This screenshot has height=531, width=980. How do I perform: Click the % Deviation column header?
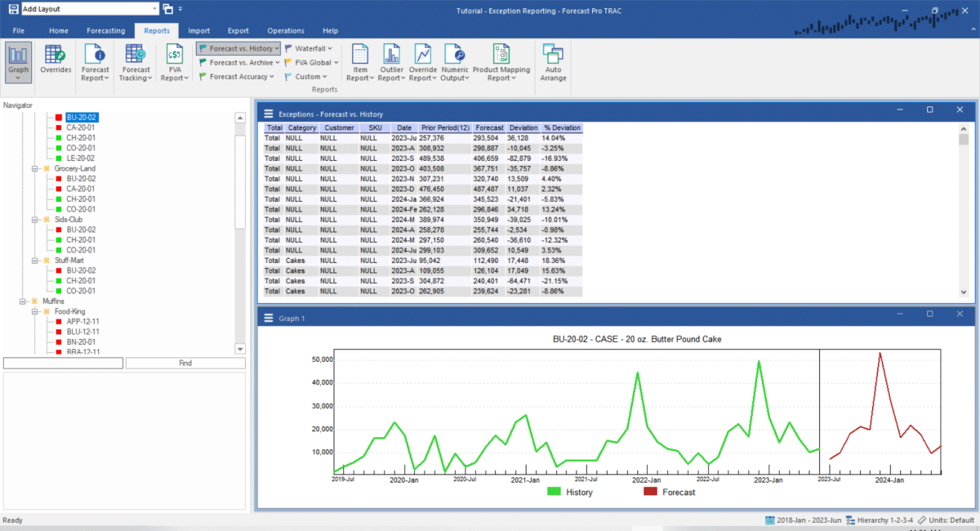click(562, 128)
